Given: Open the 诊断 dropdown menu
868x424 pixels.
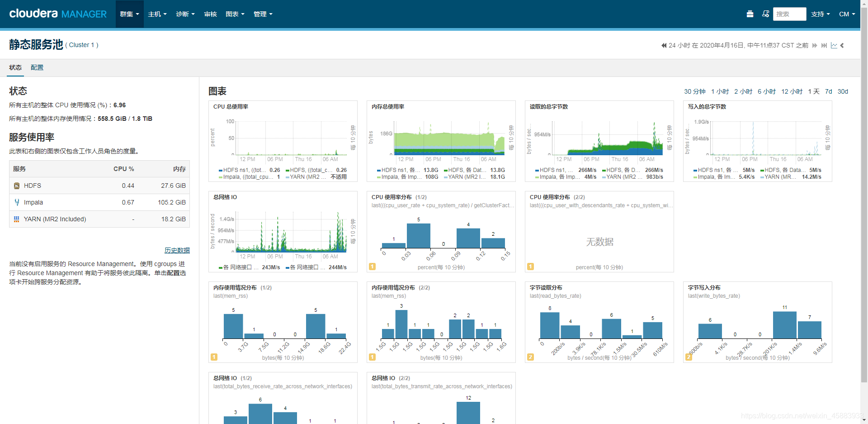Looking at the screenshot, I should click(x=185, y=14).
